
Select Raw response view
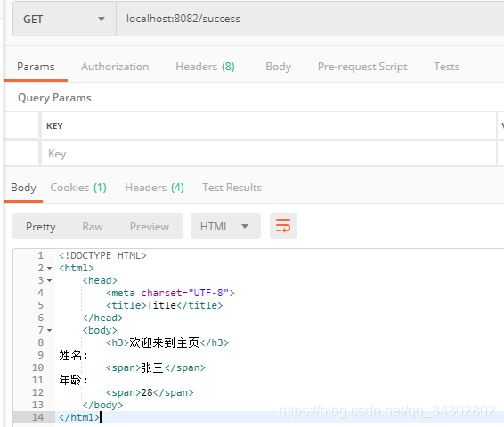point(93,227)
